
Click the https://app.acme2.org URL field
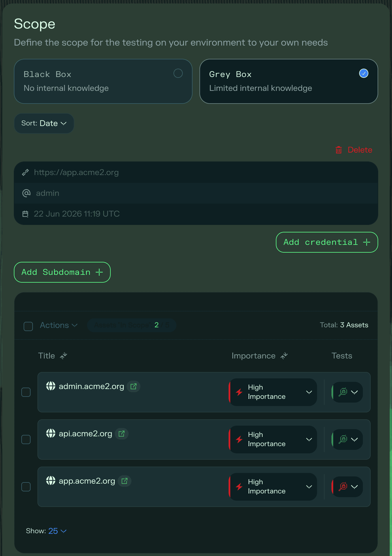tap(196, 172)
